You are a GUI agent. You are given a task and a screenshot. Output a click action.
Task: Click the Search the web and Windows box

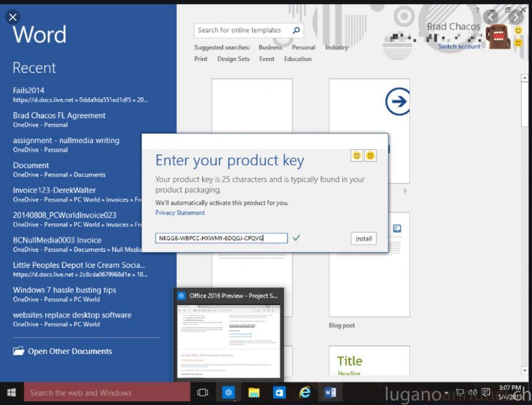(107, 393)
